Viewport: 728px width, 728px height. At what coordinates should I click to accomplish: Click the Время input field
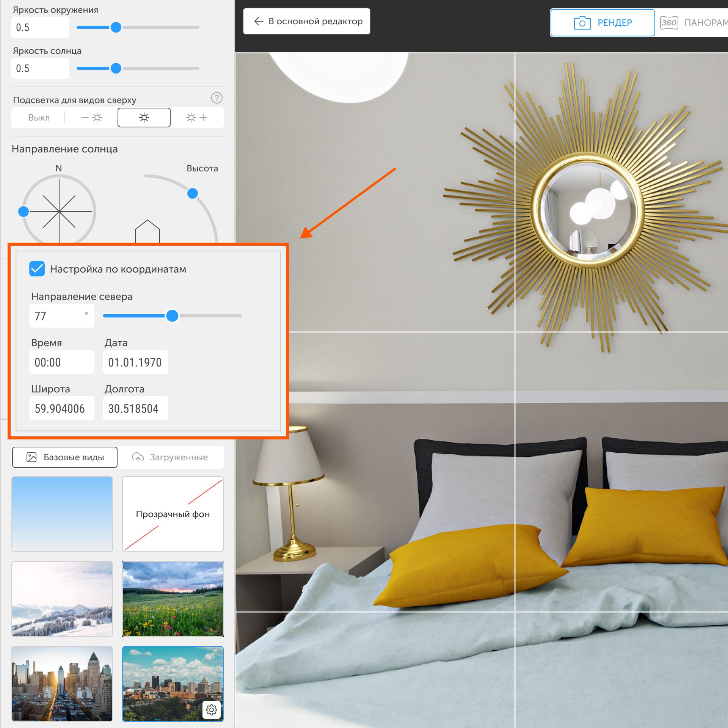[x=61, y=362]
